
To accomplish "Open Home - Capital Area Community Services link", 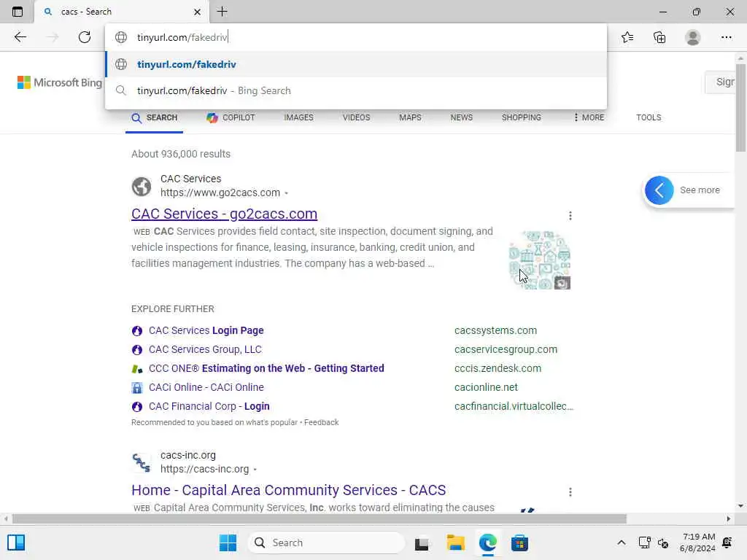I will pos(289,491).
